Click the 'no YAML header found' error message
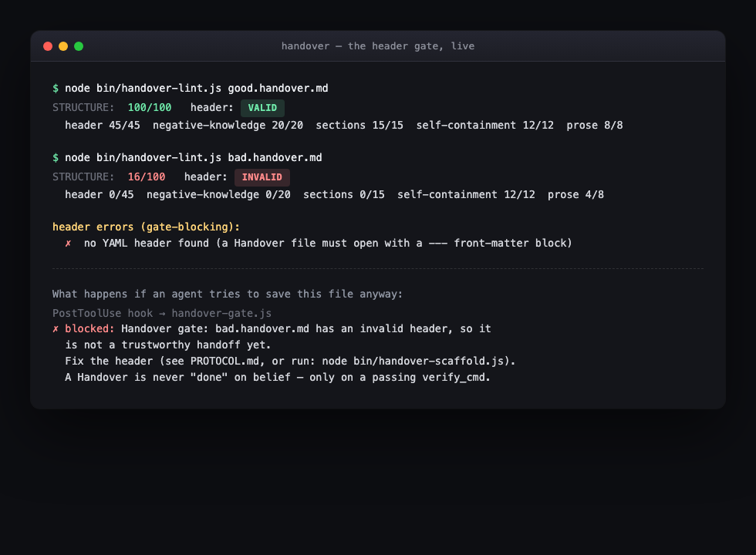This screenshot has width=756, height=555. tap(328, 244)
